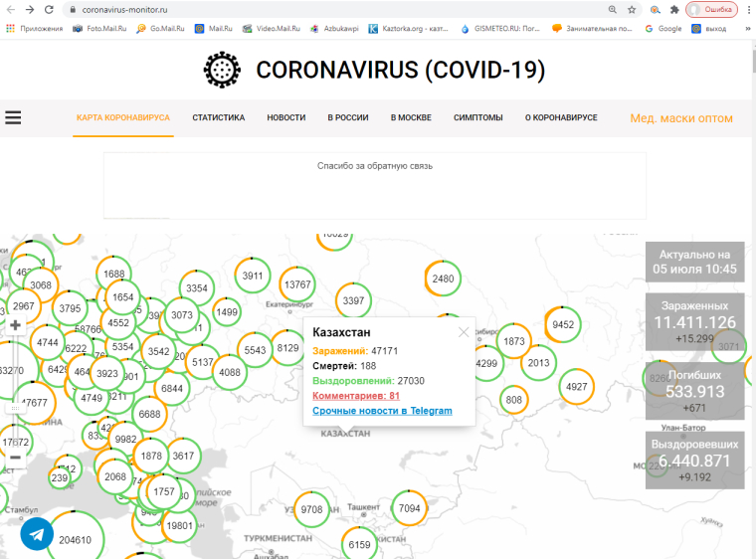Image resolution: width=756 pixels, height=559 pixels.
Task: Click the Комментариев: 81 link
Action: (x=356, y=396)
